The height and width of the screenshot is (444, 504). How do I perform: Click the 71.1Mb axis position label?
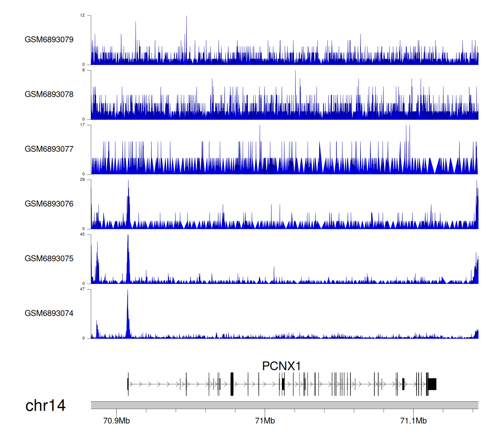tap(413, 421)
